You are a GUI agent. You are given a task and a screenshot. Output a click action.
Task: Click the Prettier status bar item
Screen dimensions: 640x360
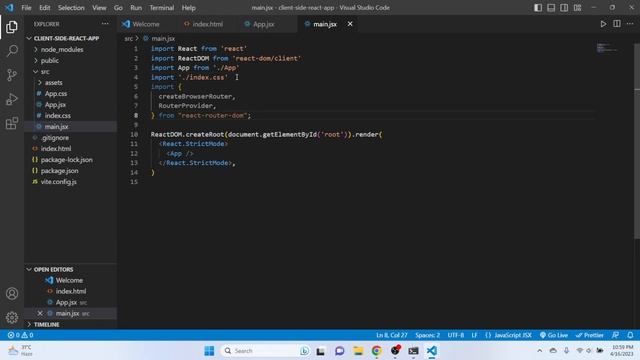[589, 335]
